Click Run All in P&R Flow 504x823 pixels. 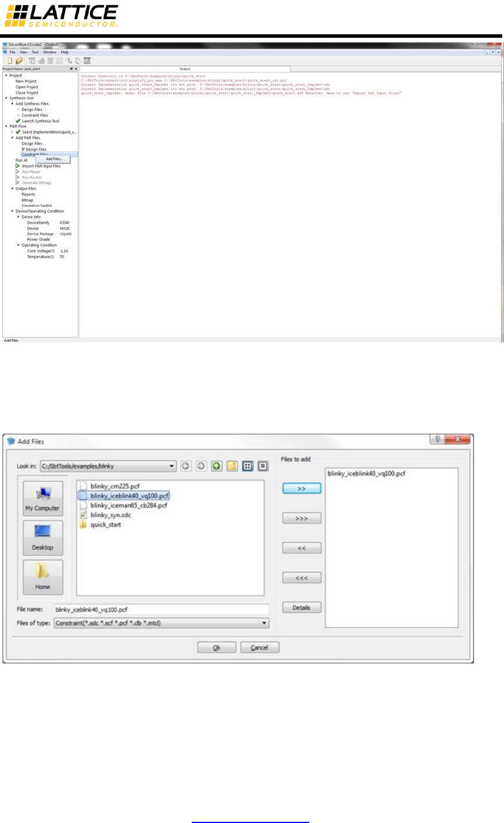(x=22, y=160)
